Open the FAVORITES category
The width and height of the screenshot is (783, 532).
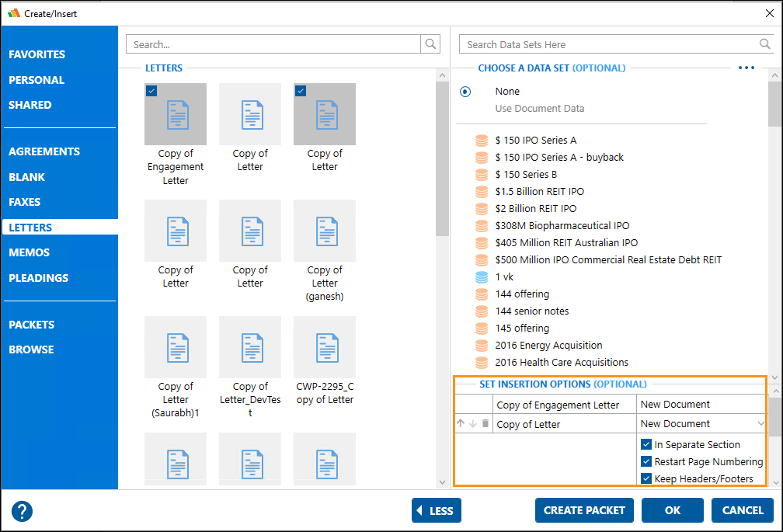[x=37, y=54]
